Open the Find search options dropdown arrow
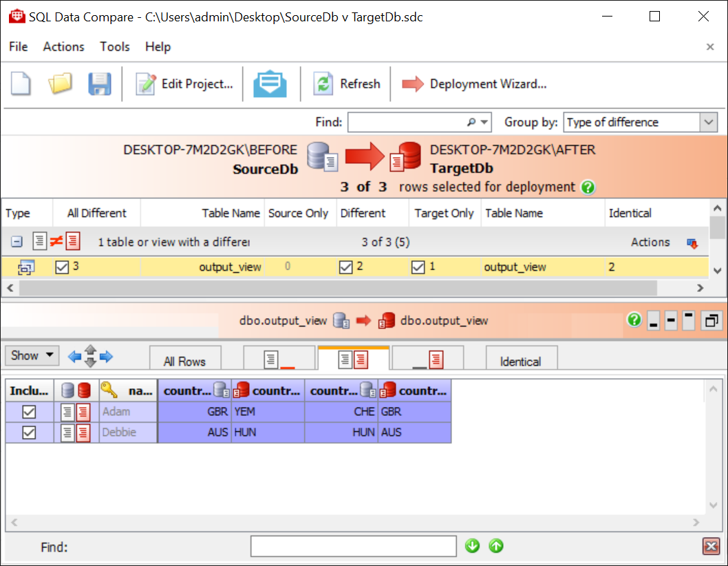Viewport: 728px width, 566px height. click(484, 122)
